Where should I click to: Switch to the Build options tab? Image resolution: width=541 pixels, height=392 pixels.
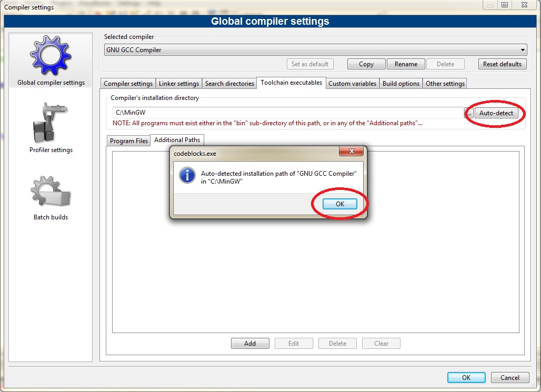(x=401, y=84)
